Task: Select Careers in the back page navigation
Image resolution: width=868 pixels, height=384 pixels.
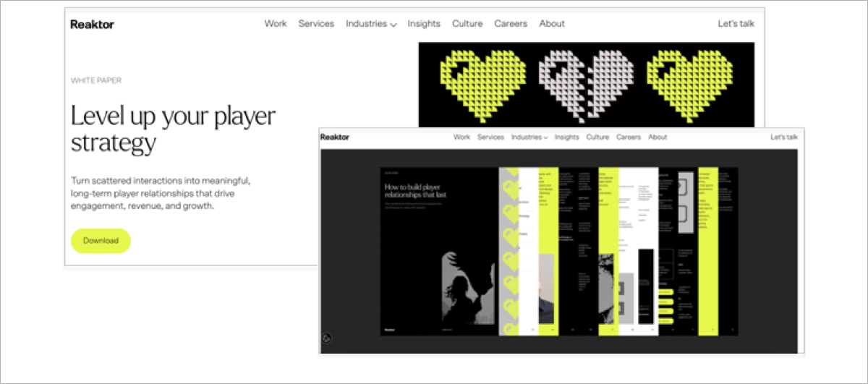Action: (511, 24)
